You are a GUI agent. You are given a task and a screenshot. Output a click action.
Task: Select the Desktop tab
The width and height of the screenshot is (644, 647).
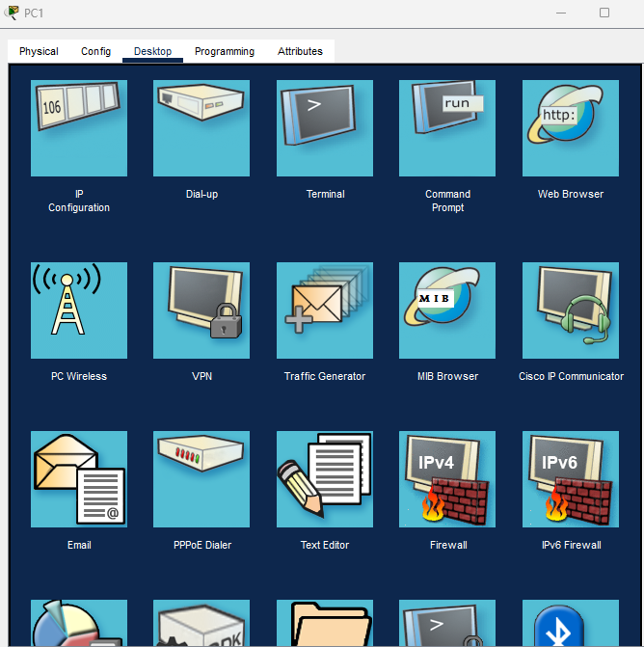[152, 51]
